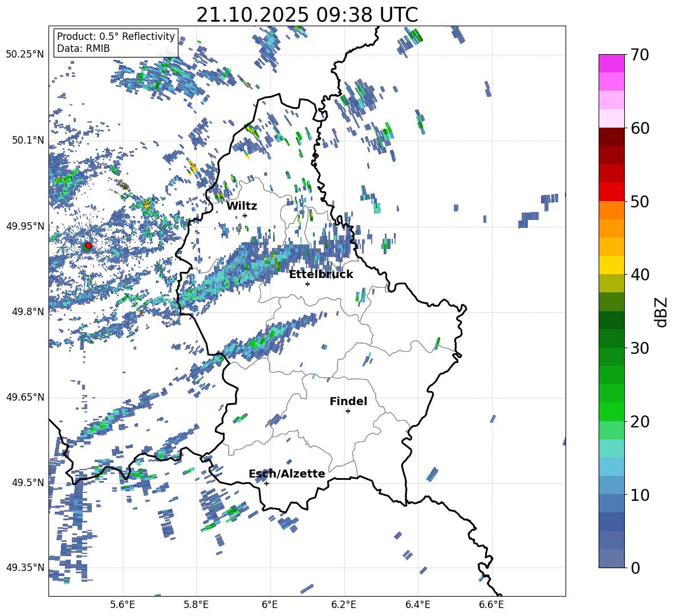Click the Wiltz station cross marker

(245, 215)
